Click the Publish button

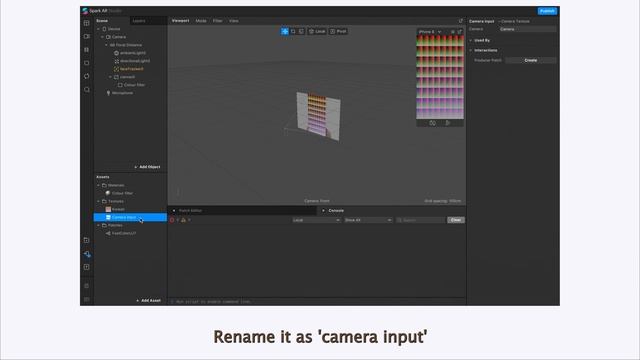[x=547, y=11]
